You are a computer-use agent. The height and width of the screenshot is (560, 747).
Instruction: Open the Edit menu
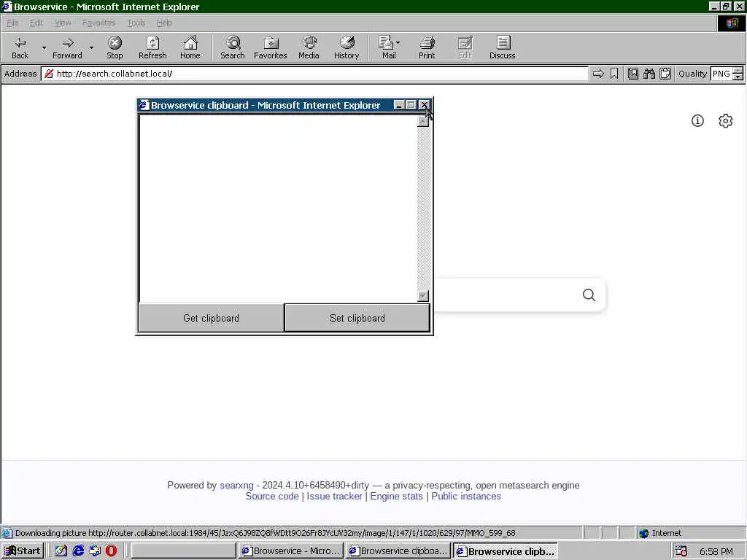coord(36,23)
